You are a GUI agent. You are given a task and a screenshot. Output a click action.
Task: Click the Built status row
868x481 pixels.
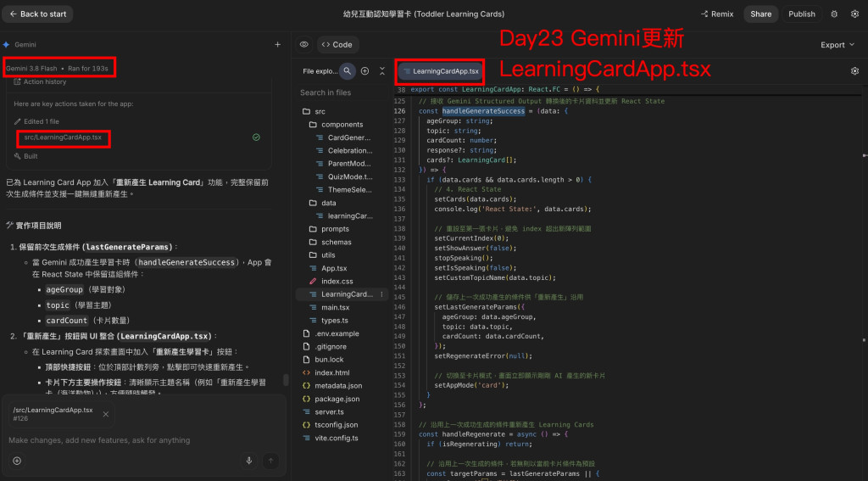tap(26, 156)
